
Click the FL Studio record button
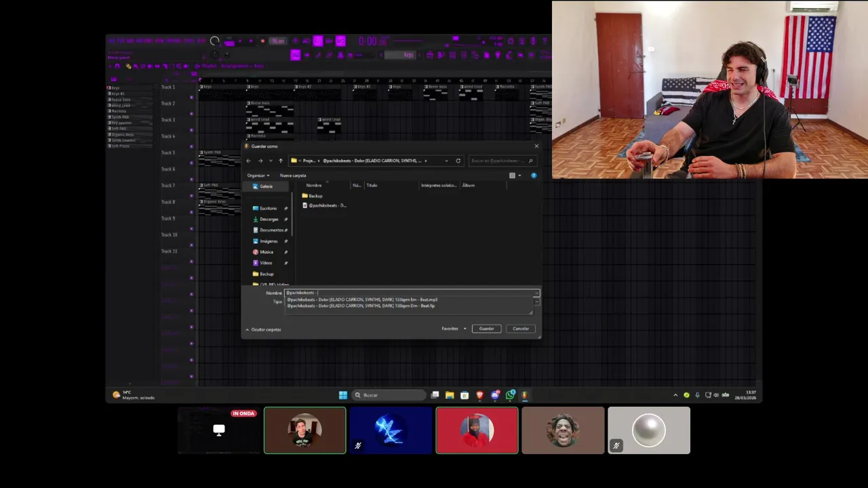pyautogui.click(x=262, y=41)
